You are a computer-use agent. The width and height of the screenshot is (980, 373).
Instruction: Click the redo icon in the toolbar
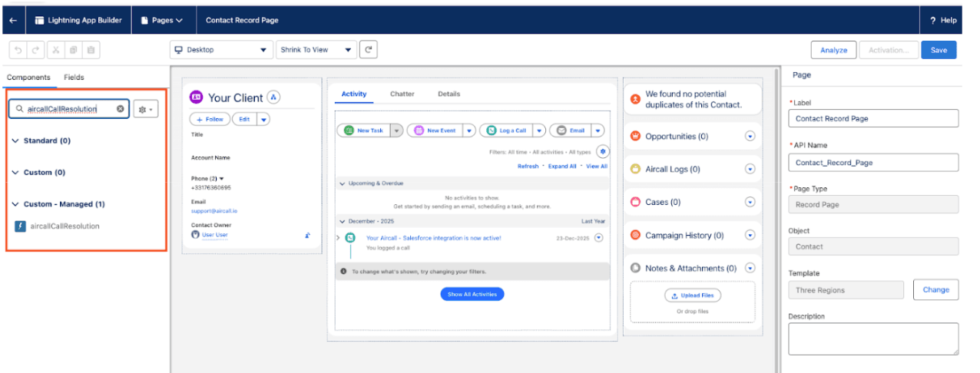(36, 50)
